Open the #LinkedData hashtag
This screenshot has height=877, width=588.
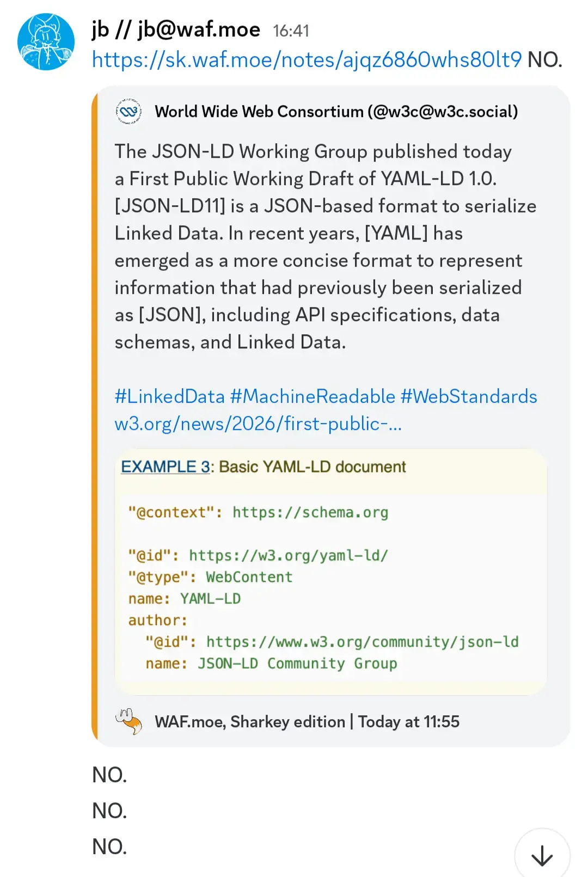pos(169,396)
